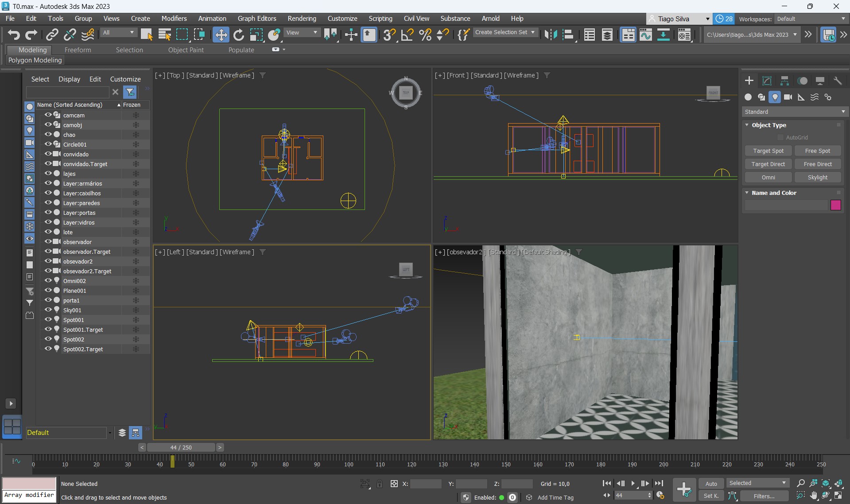850x504 pixels.
Task: Hide the camcam object
Action: pyautogui.click(x=48, y=115)
